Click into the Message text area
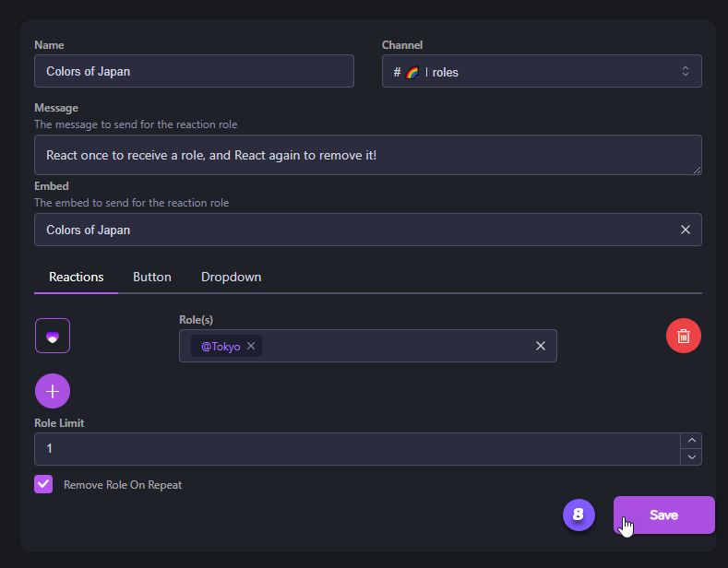The height and width of the screenshot is (568, 728). 367,155
